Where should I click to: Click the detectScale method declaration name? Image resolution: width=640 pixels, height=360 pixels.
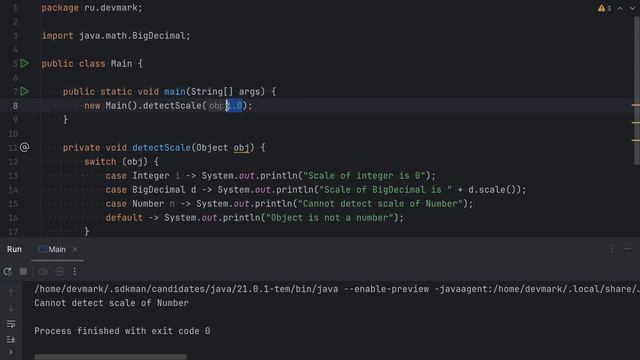161,148
